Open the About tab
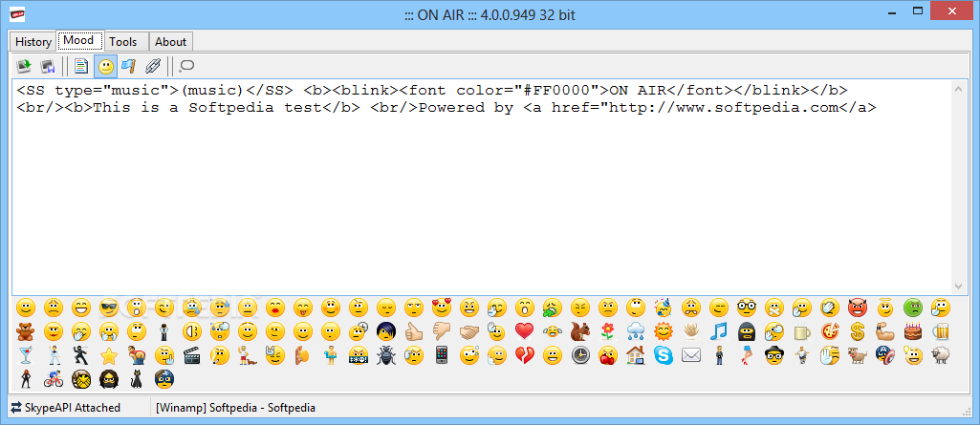 coord(170,42)
